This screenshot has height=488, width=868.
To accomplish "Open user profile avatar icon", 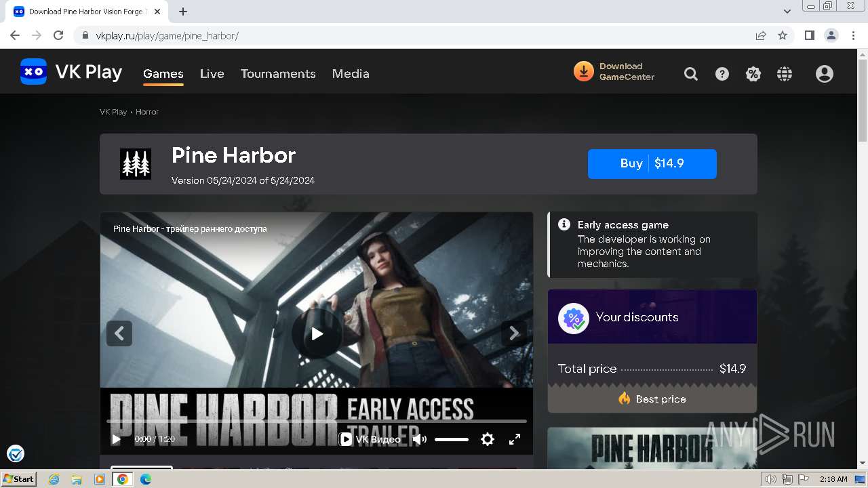I will click(825, 74).
